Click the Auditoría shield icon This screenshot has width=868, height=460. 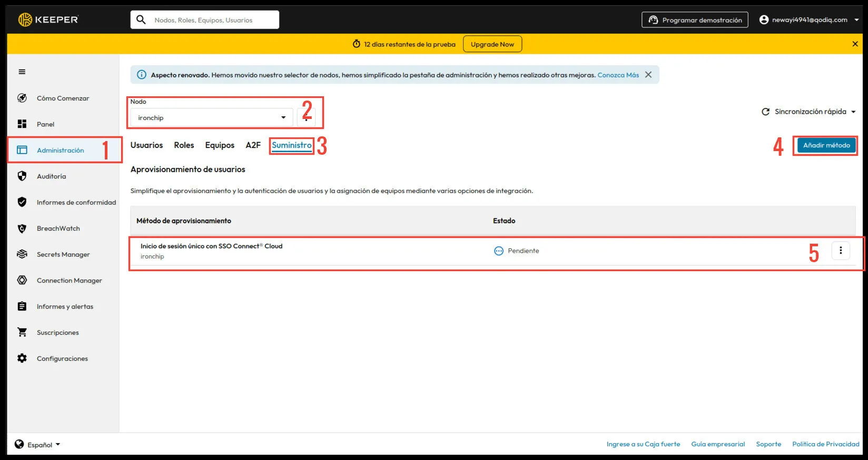[x=22, y=176]
